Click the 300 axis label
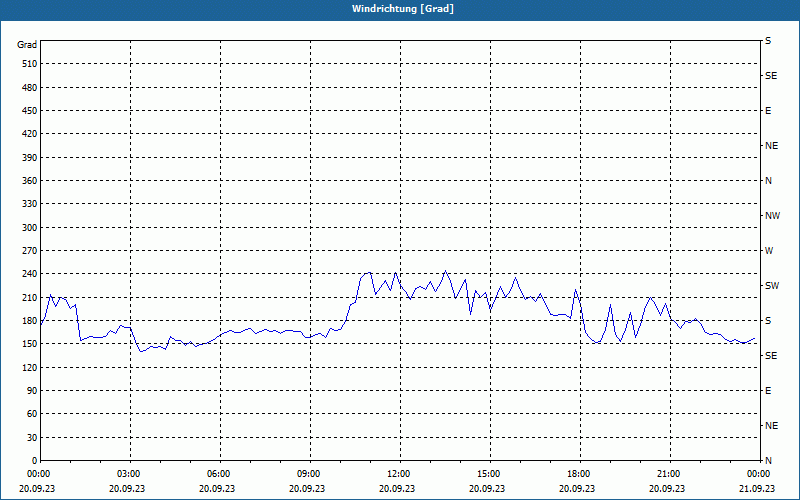Image resolution: width=800 pixels, height=500 pixels. (30, 228)
